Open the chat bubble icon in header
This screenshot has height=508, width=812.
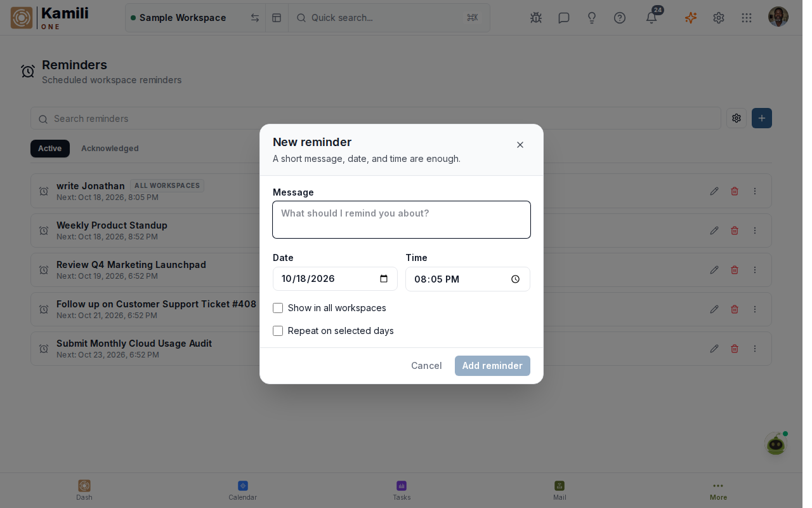pyautogui.click(x=564, y=18)
